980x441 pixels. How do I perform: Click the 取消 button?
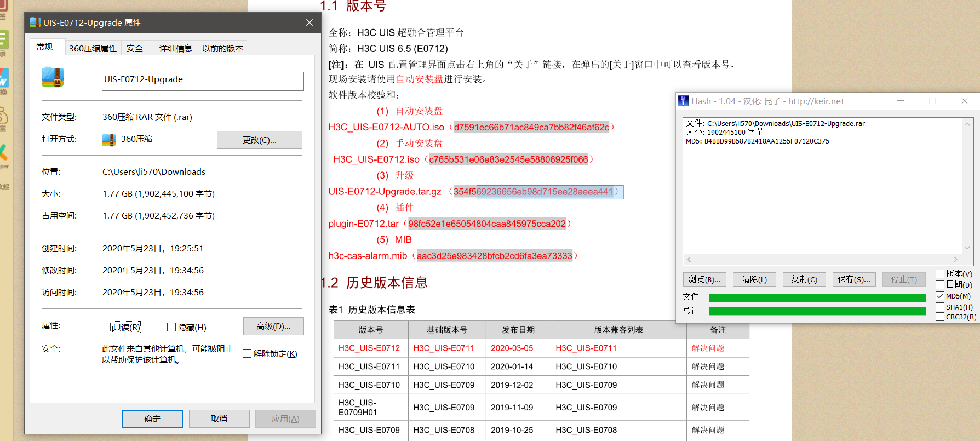[x=219, y=419]
